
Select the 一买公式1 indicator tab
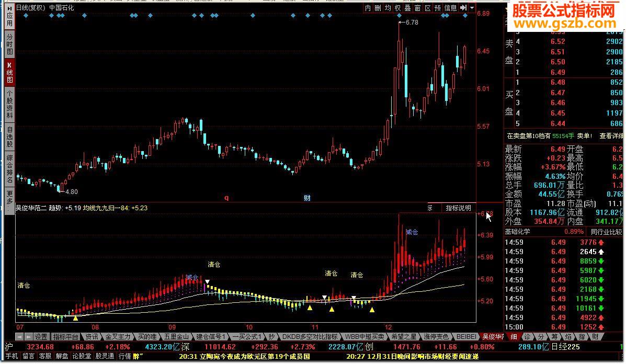click(x=247, y=337)
